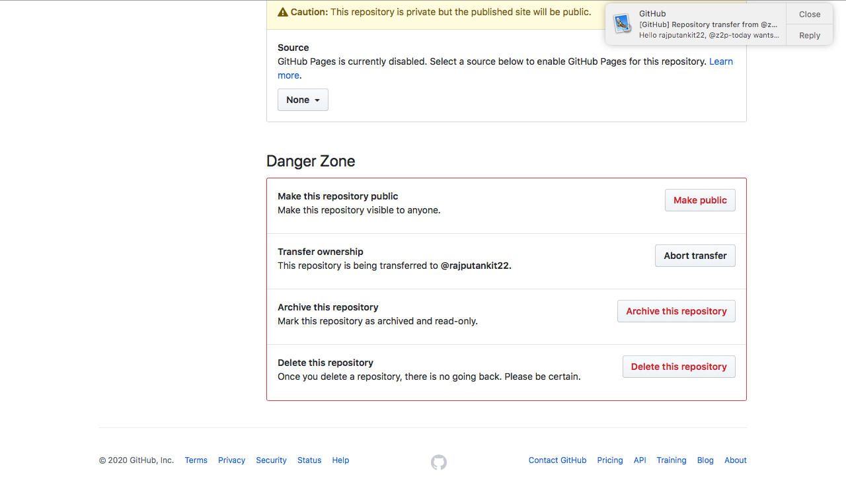
Task: Open the Security footer link
Action: tap(271, 460)
